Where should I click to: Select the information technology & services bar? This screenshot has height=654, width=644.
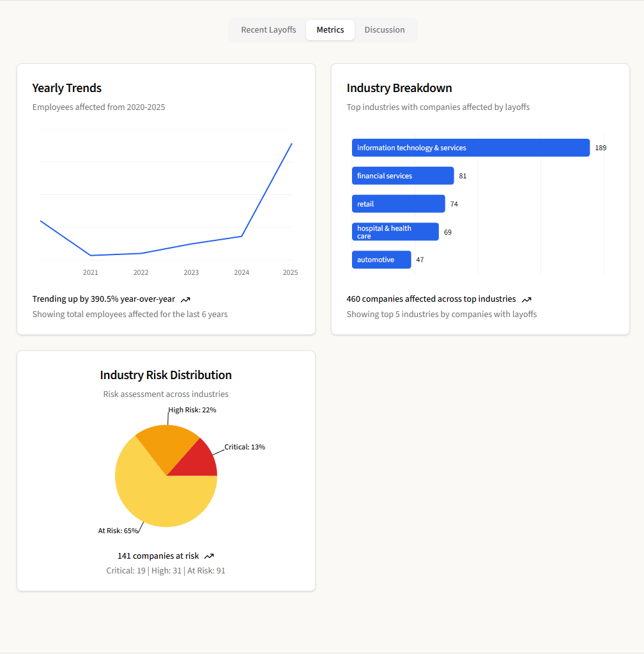(471, 148)
